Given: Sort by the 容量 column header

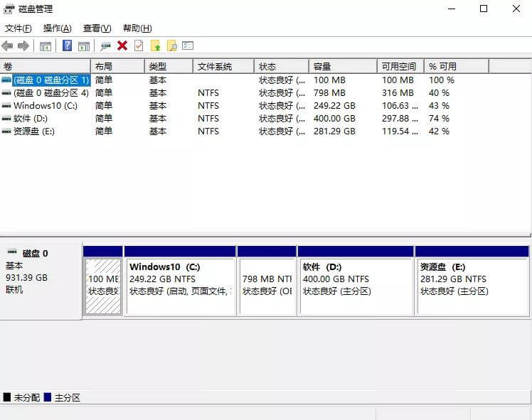Looking at the screenshot, I should 343,66.
